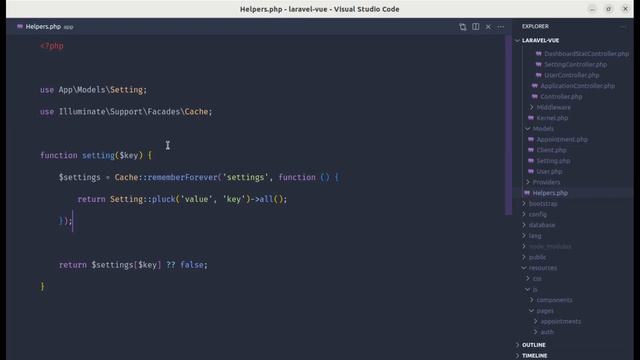Expand the bootstrap folder
Viewport: 640px width, 360px height.
coord(543,203)
